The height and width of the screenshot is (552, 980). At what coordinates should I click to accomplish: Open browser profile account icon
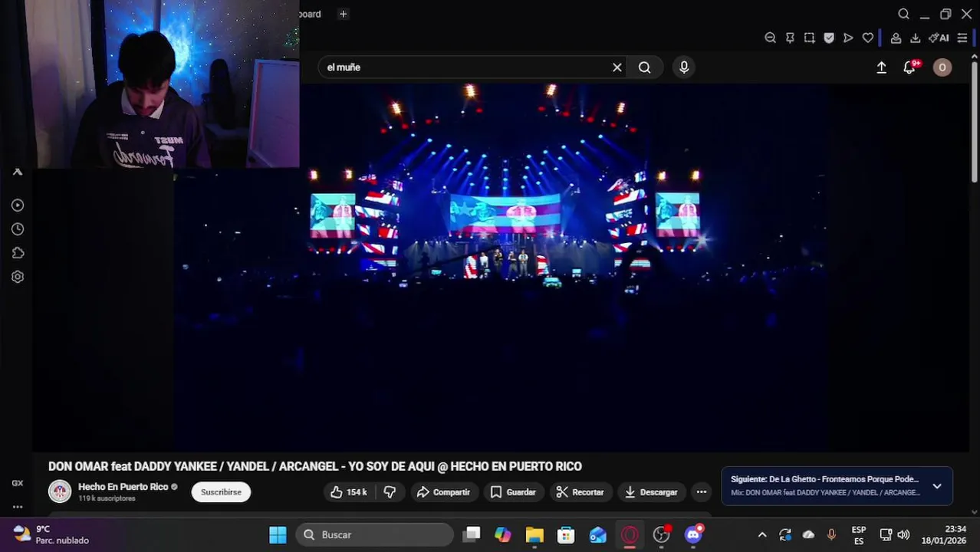click(896, 38)
